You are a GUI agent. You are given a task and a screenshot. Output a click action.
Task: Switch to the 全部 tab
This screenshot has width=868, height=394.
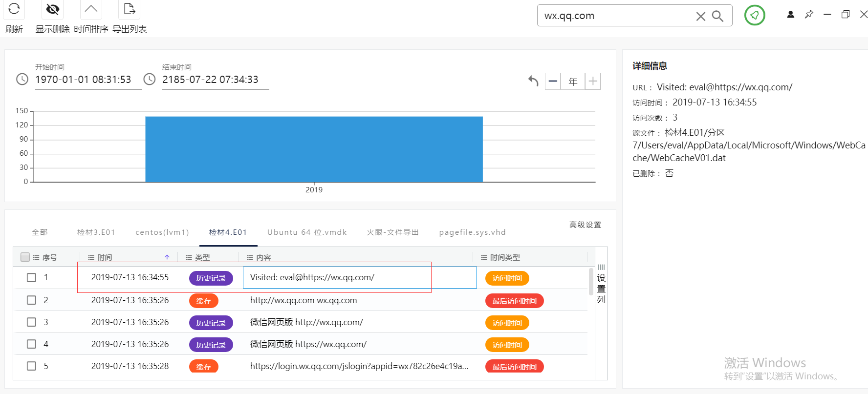(40, 232)
